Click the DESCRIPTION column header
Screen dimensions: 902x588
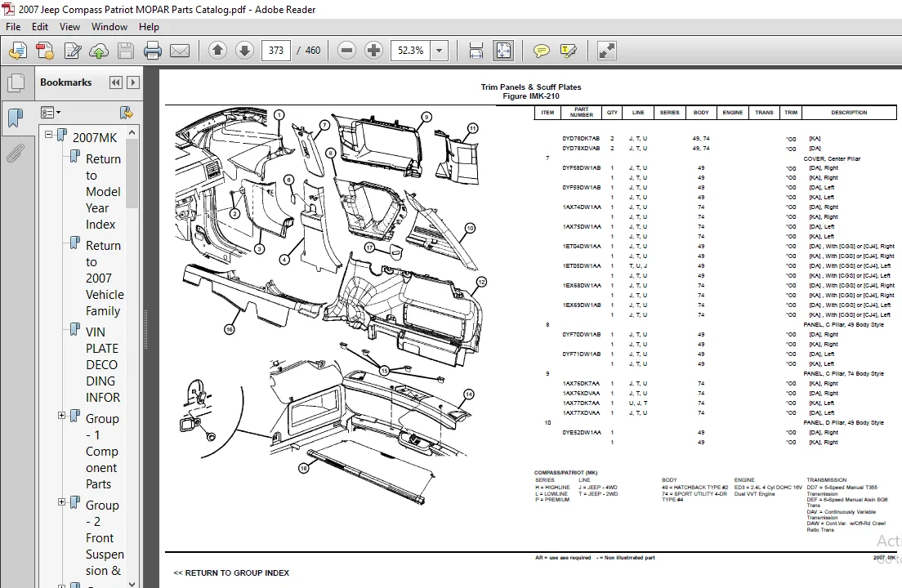(x=849, y=113)
